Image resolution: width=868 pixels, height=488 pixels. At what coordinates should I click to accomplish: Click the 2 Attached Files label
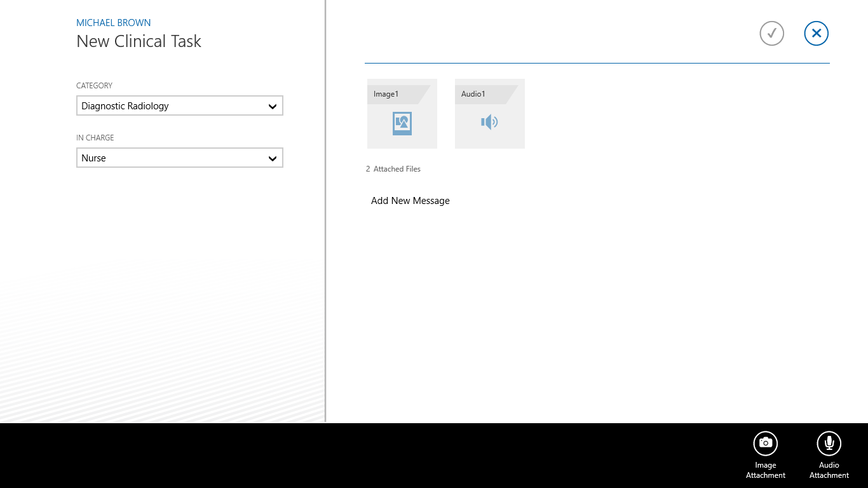[393, 168]
